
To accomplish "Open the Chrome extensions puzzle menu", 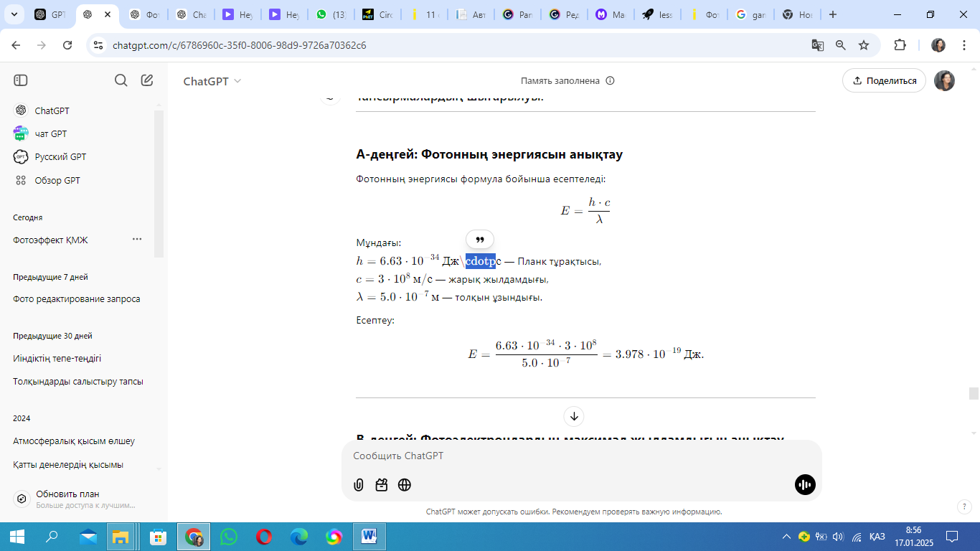I will pyautogui.click(x=900, y=45).
